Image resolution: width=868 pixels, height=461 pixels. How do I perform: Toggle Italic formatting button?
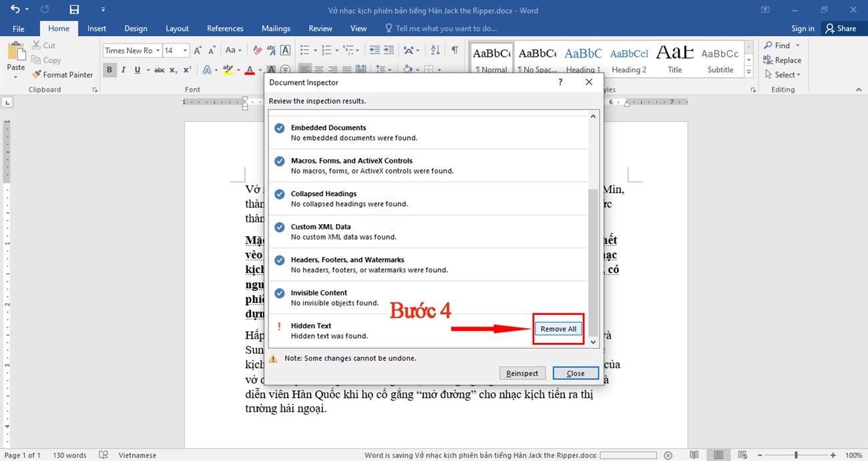tap(124, 70)
